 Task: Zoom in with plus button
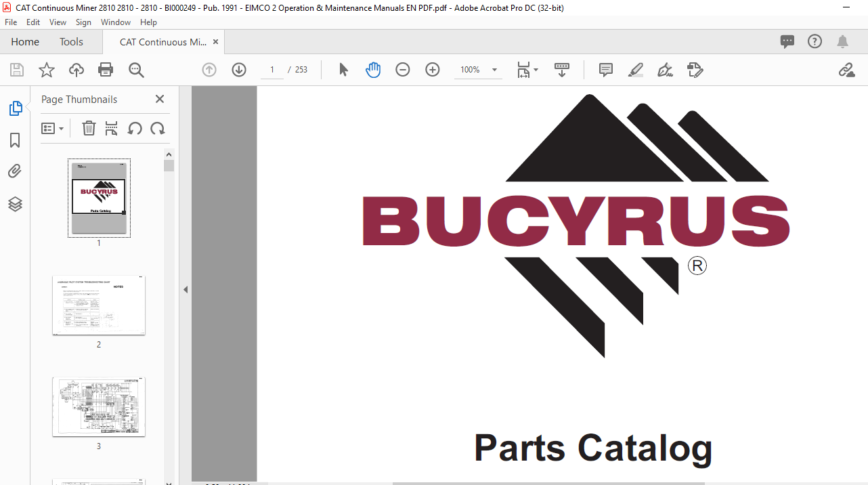(x=433, y=70)
